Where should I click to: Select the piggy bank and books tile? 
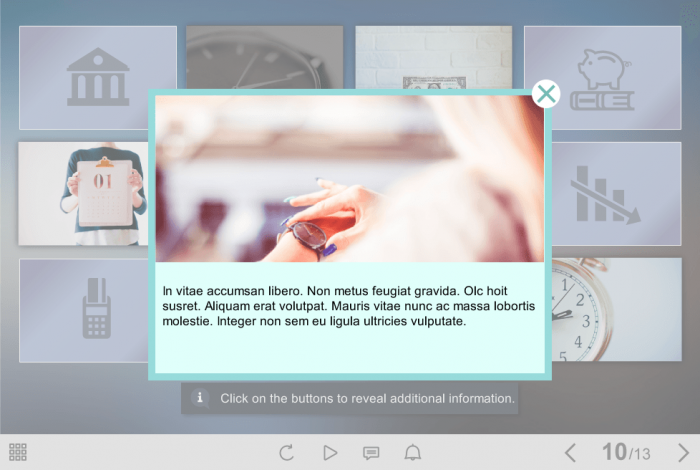coord(602,77)
